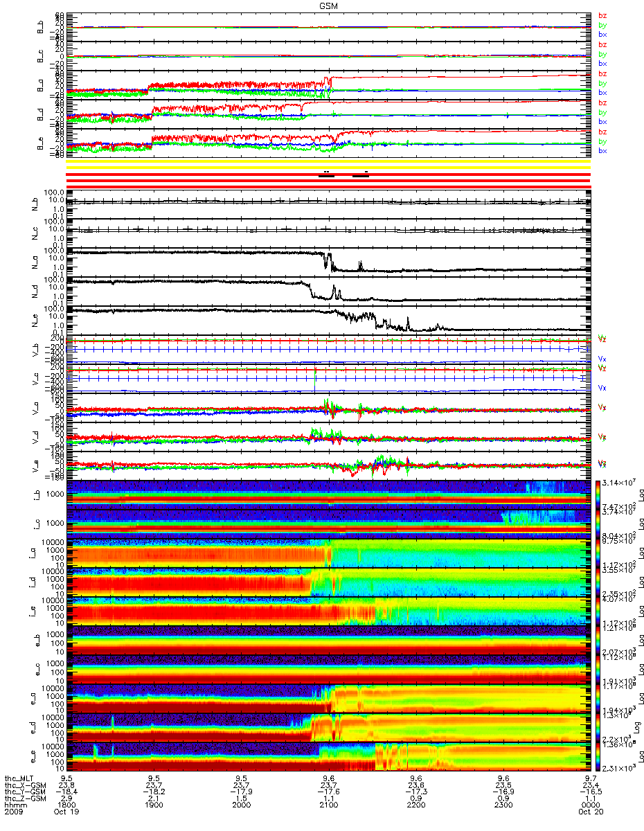Image resolution: width=644 pixels, height=831 pixels.
Task: Click the black interval marker near 2120
Action: tap(361, 176)
